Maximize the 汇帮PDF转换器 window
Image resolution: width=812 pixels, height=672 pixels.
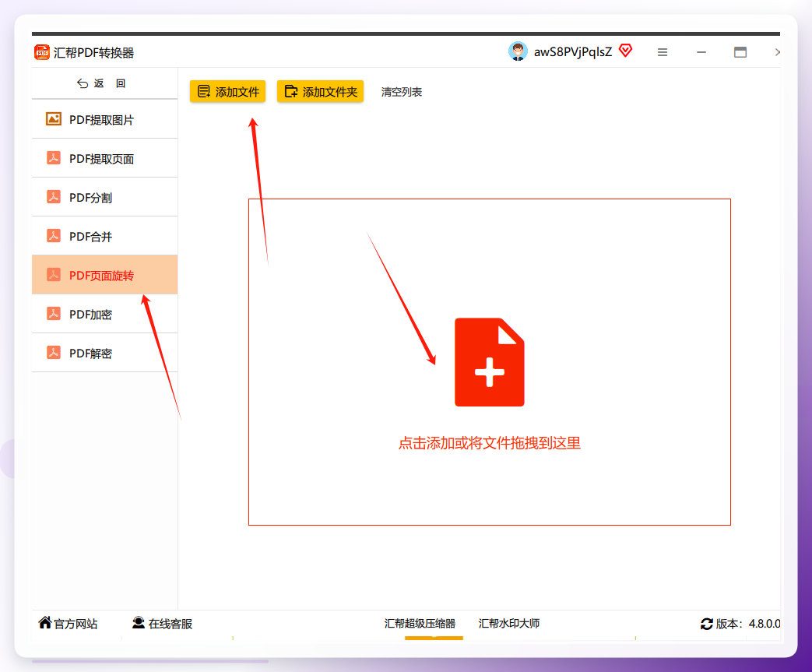740,52
